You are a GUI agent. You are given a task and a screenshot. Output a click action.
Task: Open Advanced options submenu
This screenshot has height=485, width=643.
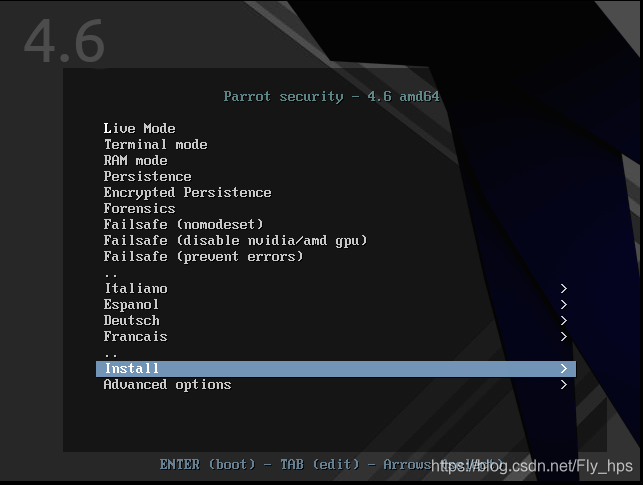(x=336, y=385)
